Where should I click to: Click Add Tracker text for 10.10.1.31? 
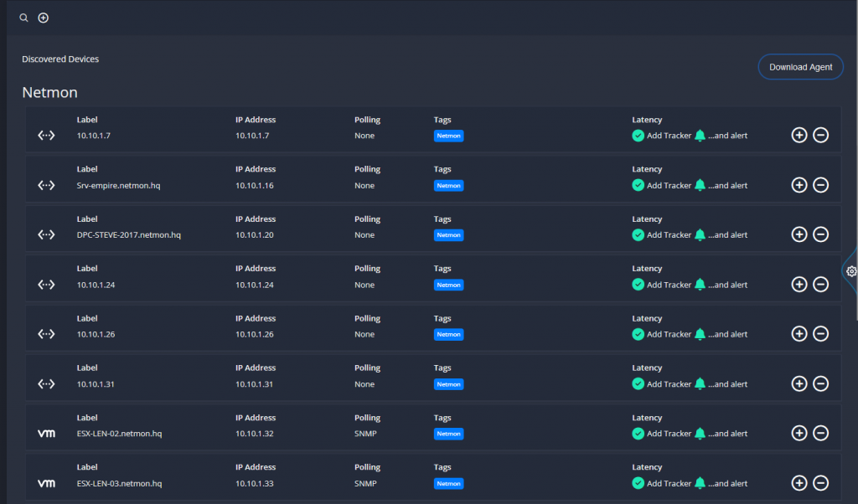(669, 384)
